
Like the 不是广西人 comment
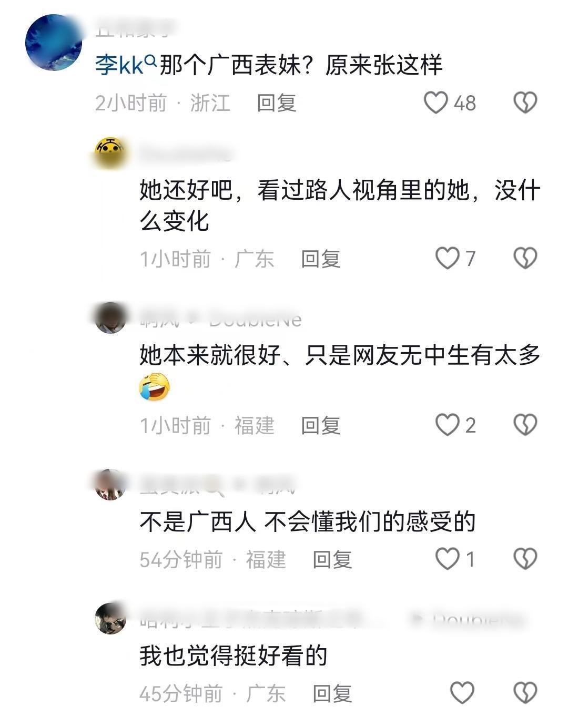pyautogui.click(x=448, y=559)
